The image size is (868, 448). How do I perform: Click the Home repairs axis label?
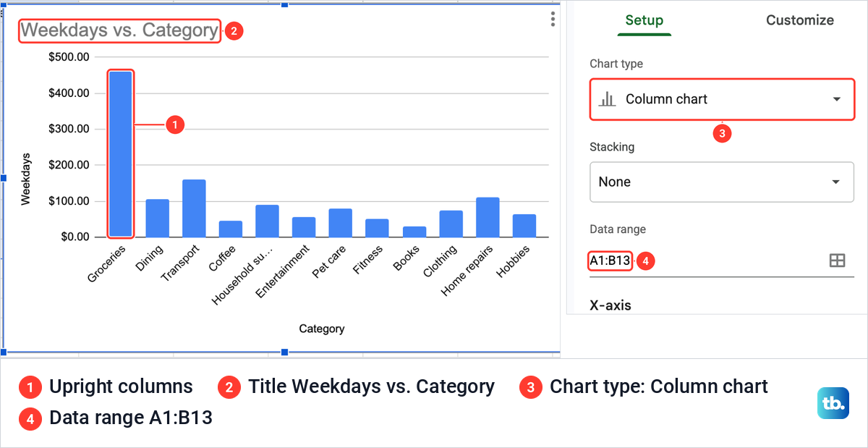(468, 271)
